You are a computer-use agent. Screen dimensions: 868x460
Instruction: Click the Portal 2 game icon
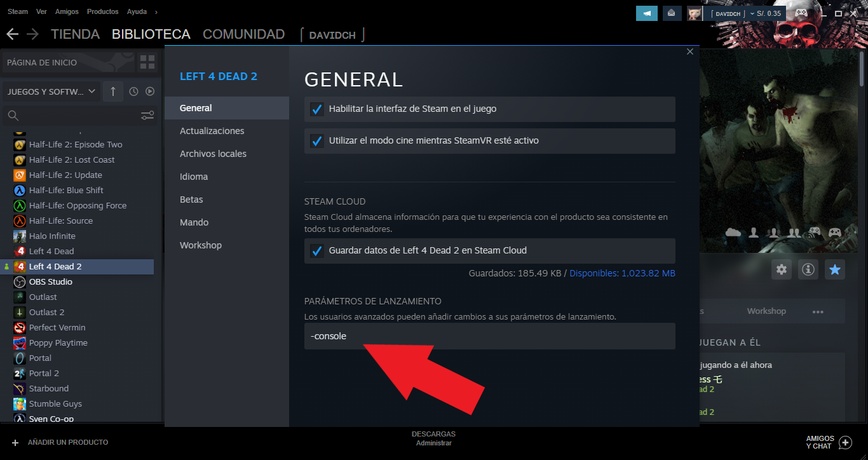pyautogui.click(x=19, y=373)
